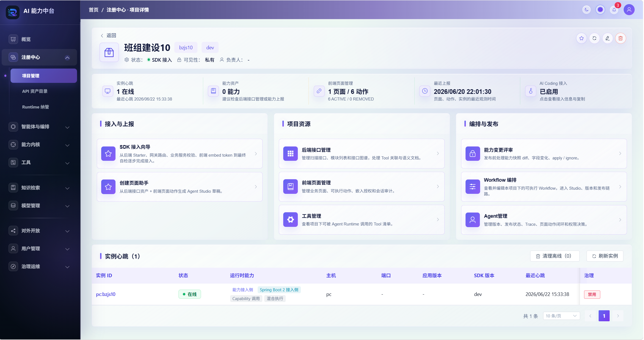Click the 前端页面管理 link stat icon

(x=319, y=91)
